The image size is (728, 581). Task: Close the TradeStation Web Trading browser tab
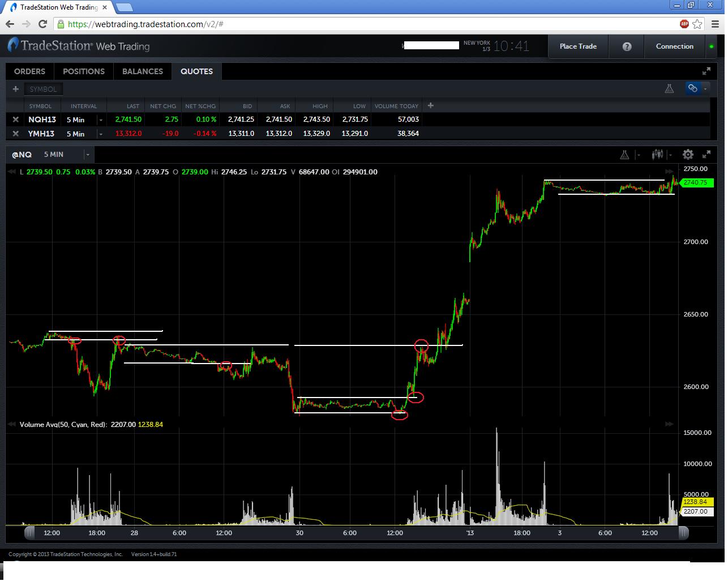[105, 7]
